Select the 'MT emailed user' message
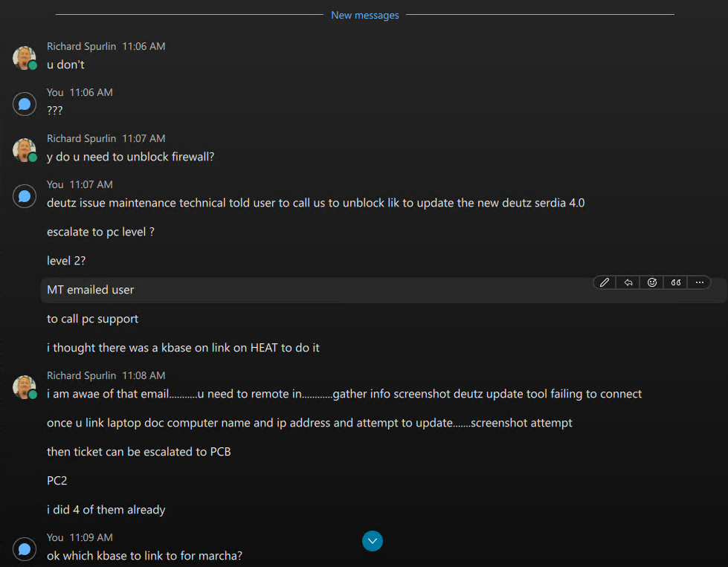 click(x=91, y=290)
